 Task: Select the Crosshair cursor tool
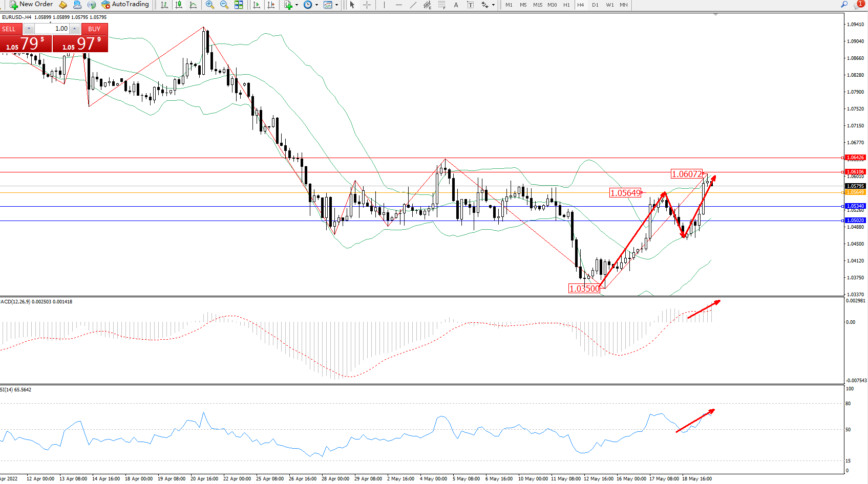point(367,5)
